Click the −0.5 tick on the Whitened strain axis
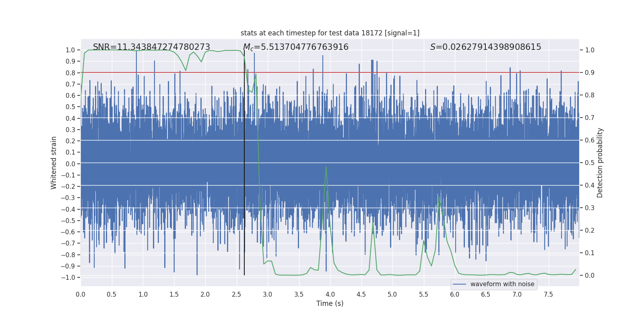The height and width of the screenshot is (322, 644). 68,221
